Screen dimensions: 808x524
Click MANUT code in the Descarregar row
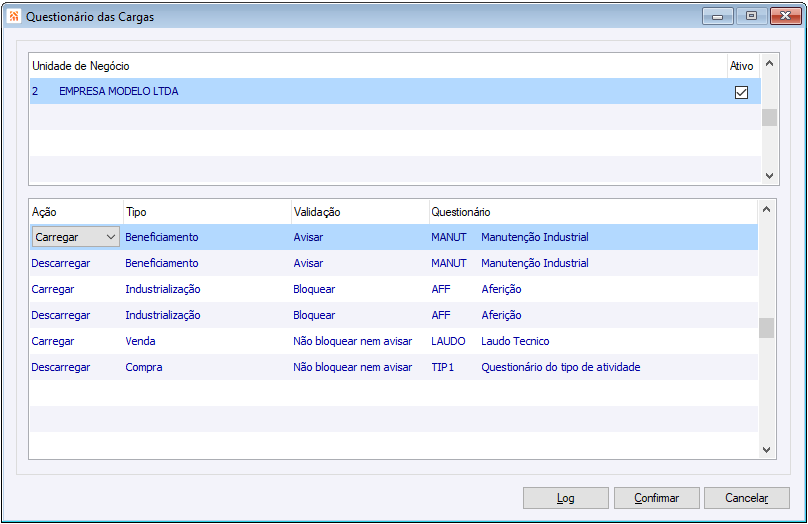click(x=449, y=263)
